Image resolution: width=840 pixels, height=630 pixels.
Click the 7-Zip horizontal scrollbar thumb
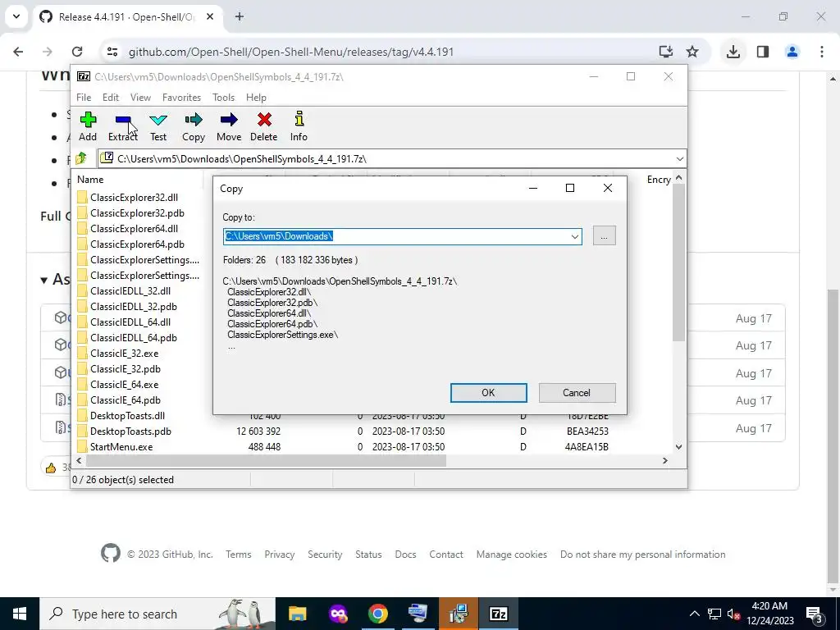(266, 461)
